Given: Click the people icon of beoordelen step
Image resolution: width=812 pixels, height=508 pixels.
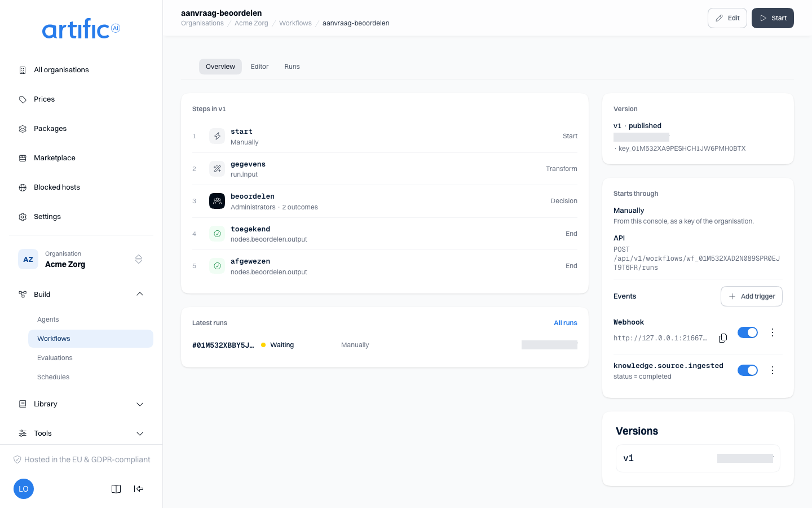Looking at the screenshot, I should click(x=217, y=201).
